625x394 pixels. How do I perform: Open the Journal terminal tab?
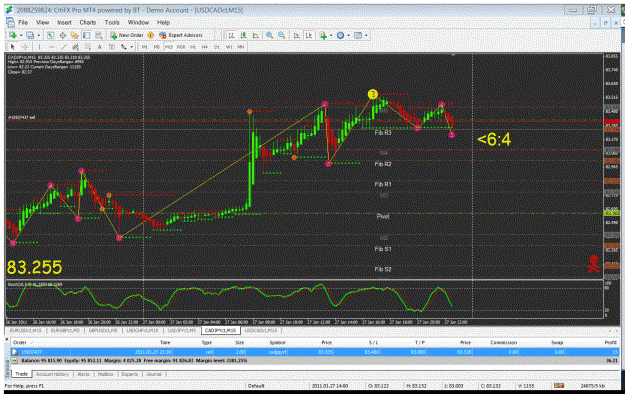154,374
